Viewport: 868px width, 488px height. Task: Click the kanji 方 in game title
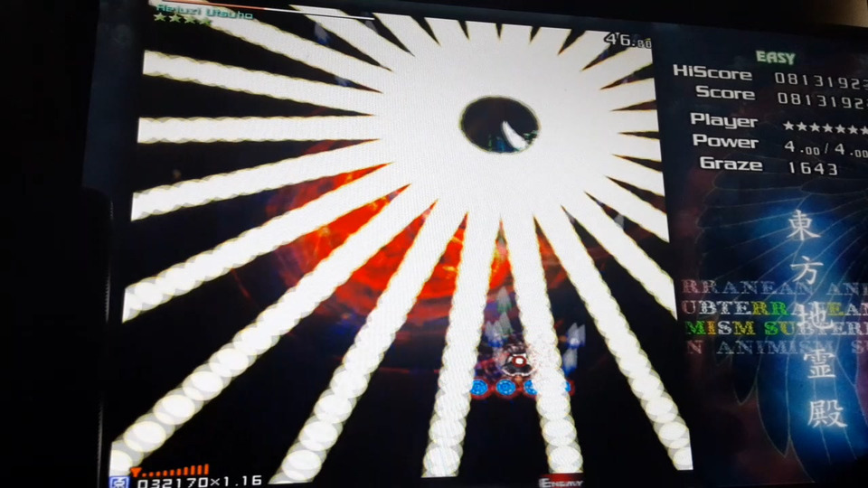[x=807, y=270]
